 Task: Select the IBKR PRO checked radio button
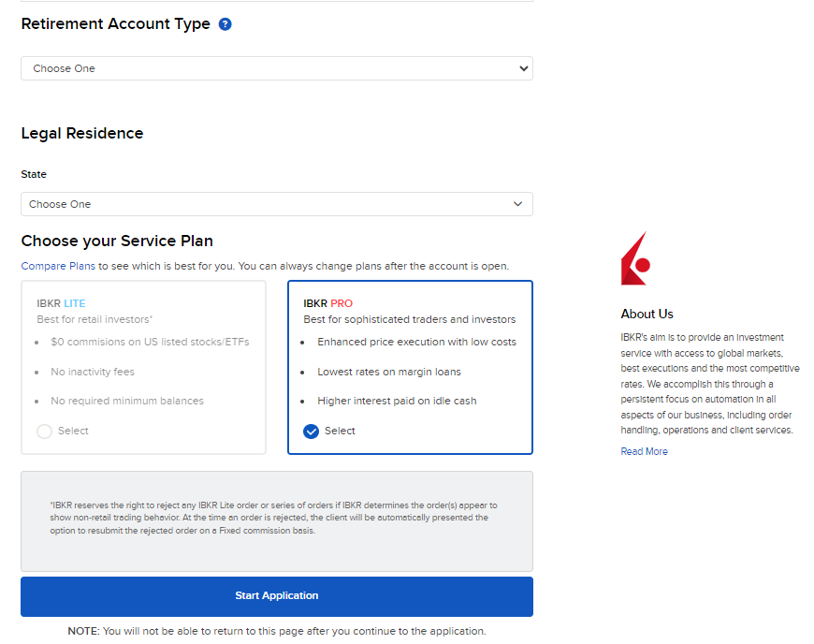311,432
